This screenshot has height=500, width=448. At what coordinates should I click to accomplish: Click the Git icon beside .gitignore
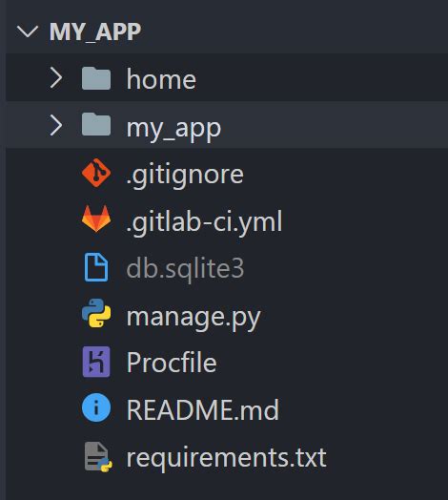click(x=96, y=173)
